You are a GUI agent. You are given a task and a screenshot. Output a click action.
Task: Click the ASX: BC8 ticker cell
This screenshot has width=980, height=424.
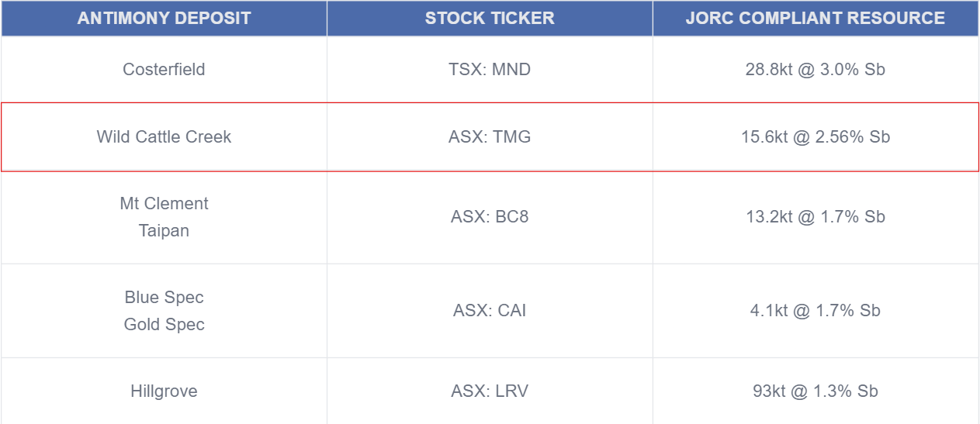490,217
